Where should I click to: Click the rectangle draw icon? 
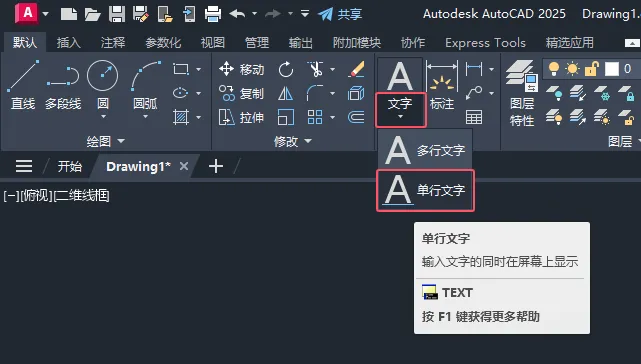181,69
